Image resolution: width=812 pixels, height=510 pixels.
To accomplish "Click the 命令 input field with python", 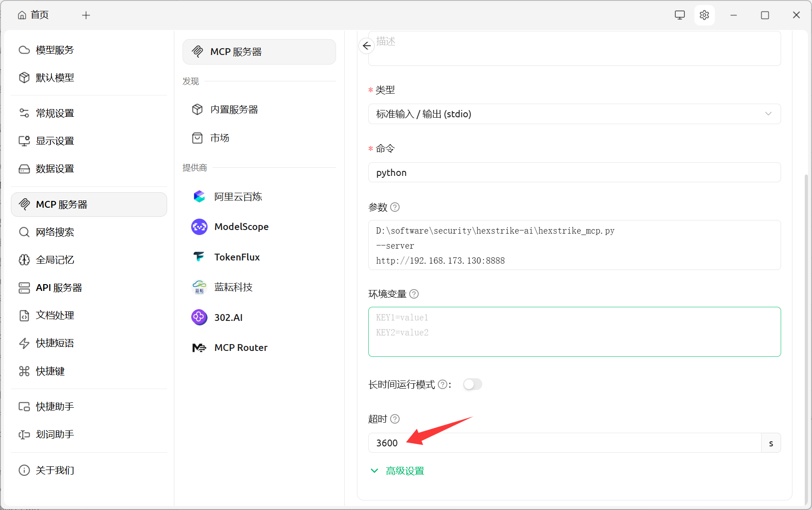I will click(x=574, y=173).
